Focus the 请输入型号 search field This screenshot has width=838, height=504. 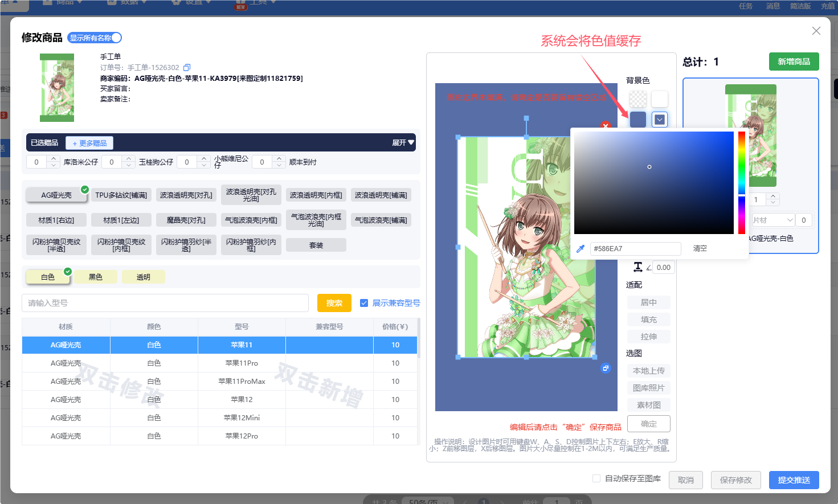(x=165, y=303)
